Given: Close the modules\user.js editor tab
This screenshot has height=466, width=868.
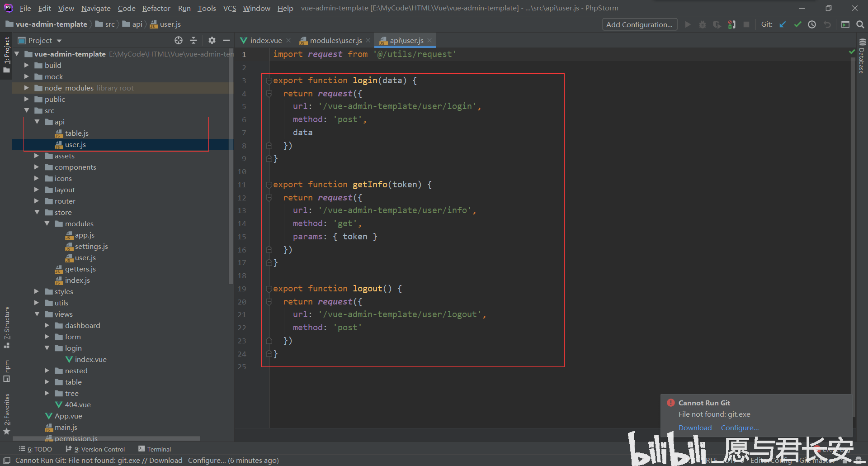Looking at the screenshot, I should (x=368, y=40).
